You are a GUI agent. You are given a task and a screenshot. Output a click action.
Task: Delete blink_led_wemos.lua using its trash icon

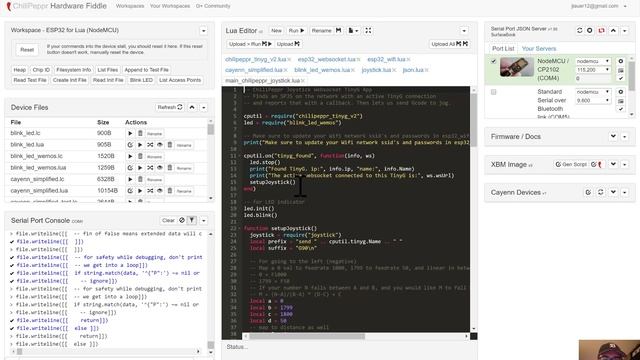tap(170, 168)
